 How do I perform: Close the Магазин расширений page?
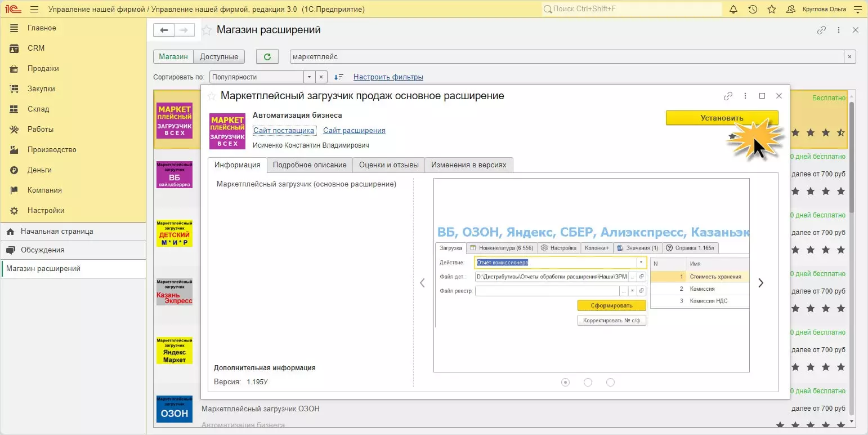pos(856,30)
